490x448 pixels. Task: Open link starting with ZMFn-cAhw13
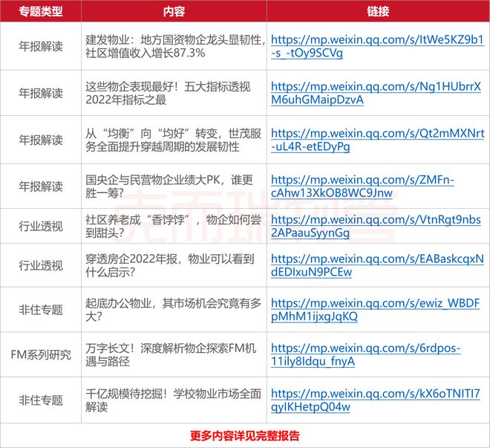pos(362,186)
